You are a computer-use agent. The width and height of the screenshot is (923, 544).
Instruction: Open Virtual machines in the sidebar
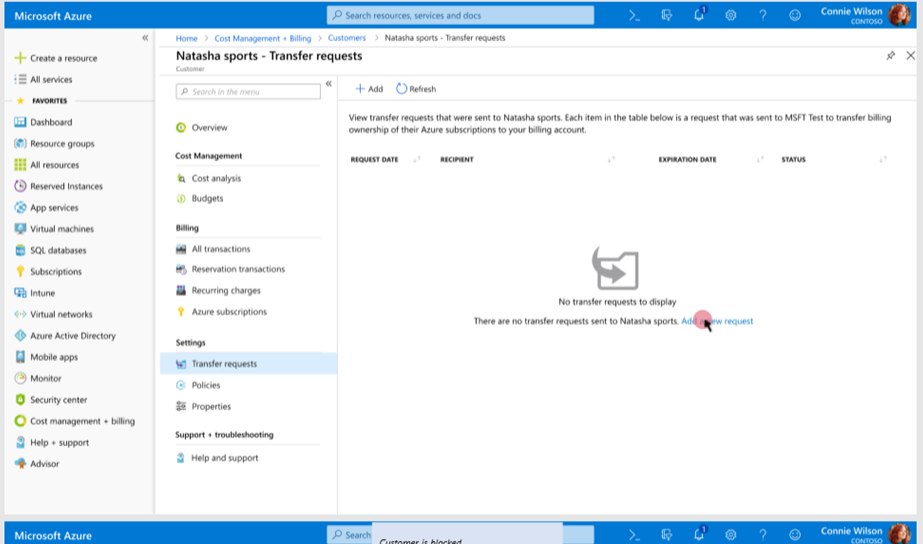click(x=54, y=228)
